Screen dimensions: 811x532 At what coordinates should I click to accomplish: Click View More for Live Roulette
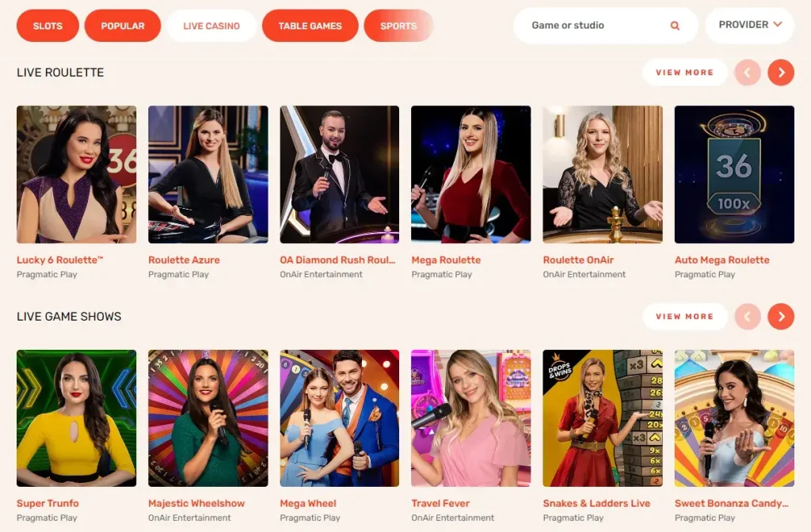point(685,72)
